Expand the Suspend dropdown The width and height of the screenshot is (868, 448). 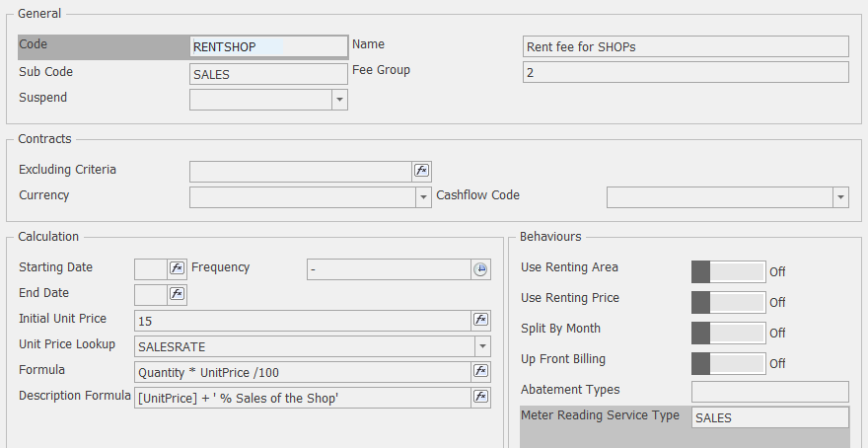pos(339,100)
